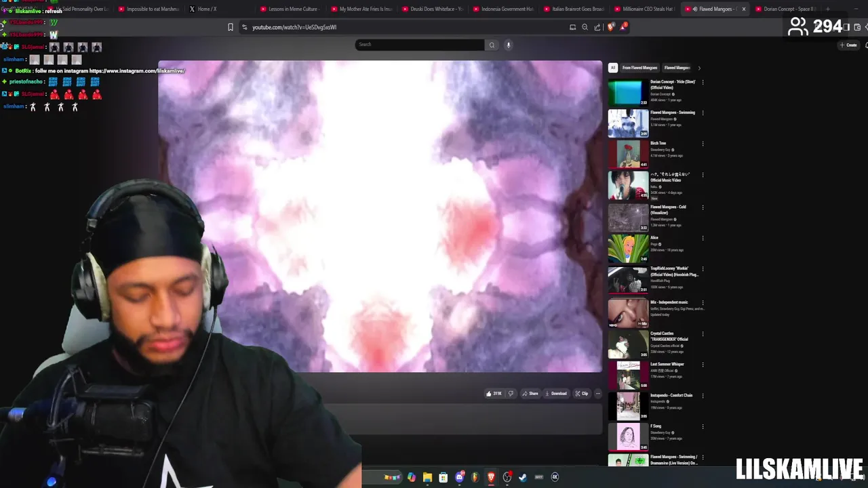Open Mix - Independent music thumbnail
The width and height of the screenshot is (868, 488).
tap(628, 313)
